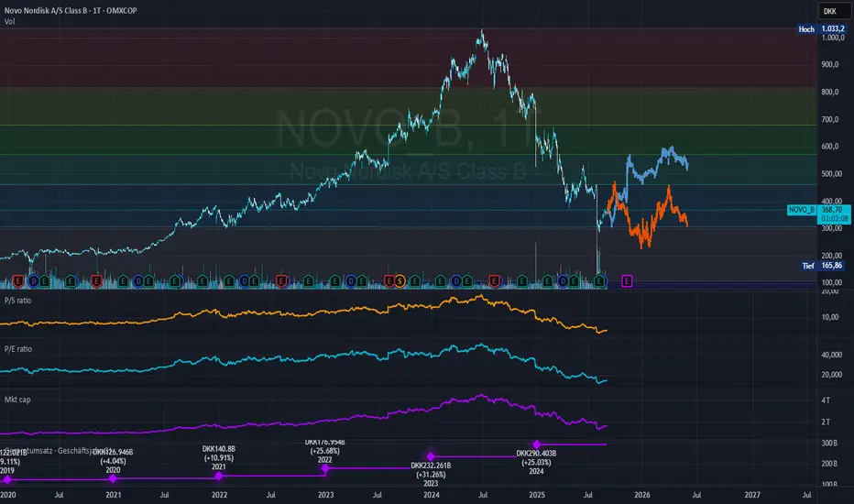Select the 2019 revenue diamond marker

(7, 479)
